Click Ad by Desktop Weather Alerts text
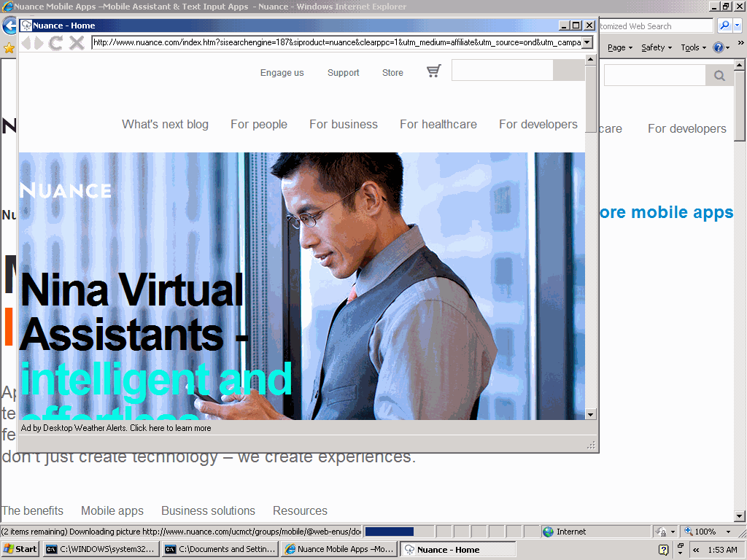Viewport: 747px width, 560px height. click(116, 427)
